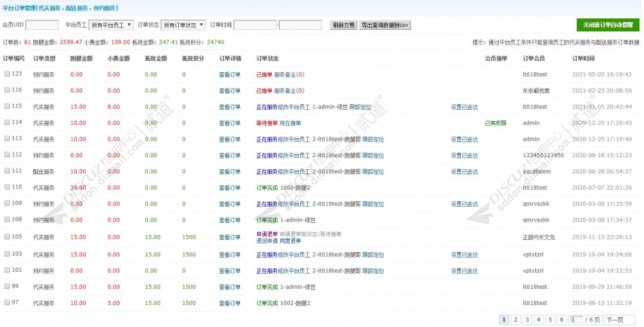The height and width of the screenshot is (327, 644).
Task: Click 退回申请 on order 105
Action: coord(267,241)
